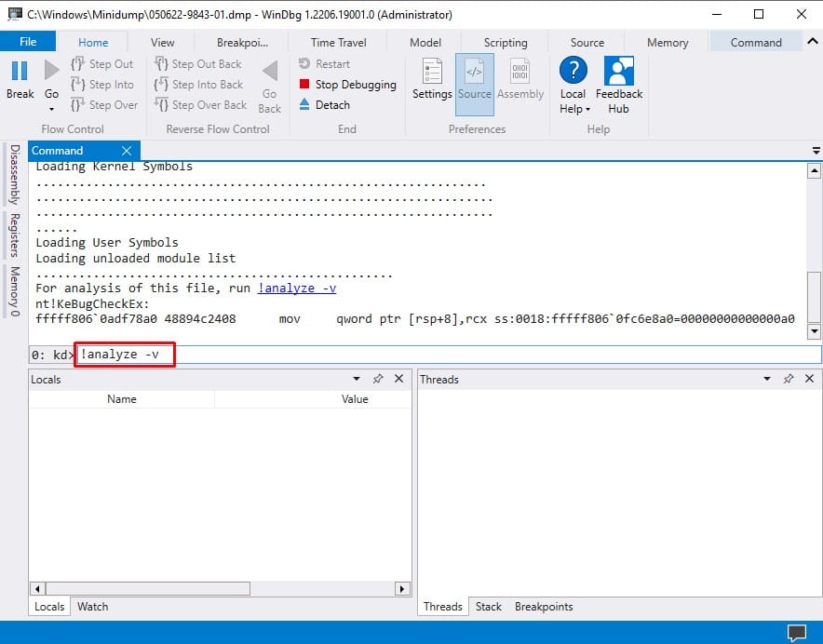The width and height of the screenshot is (823, 644).
Task: Close the Locals panel
Action: point(398,379)
